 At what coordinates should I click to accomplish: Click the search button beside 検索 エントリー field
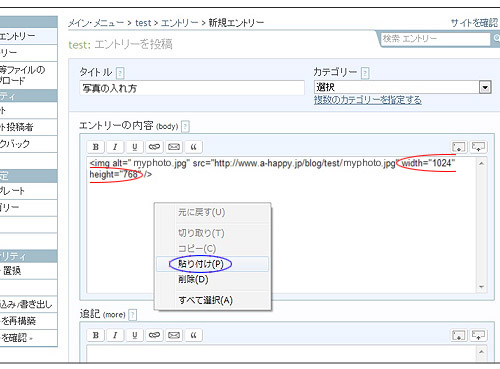tap(496, 39)
